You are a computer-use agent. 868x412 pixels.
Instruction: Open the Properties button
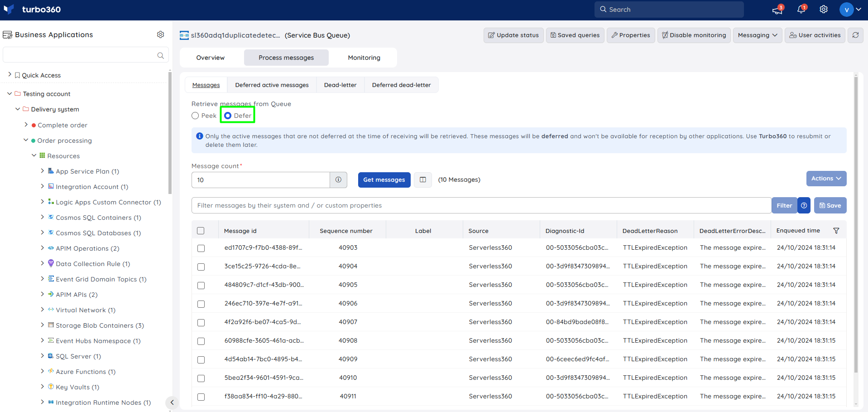pyautogui.click(x=631, y=35)
